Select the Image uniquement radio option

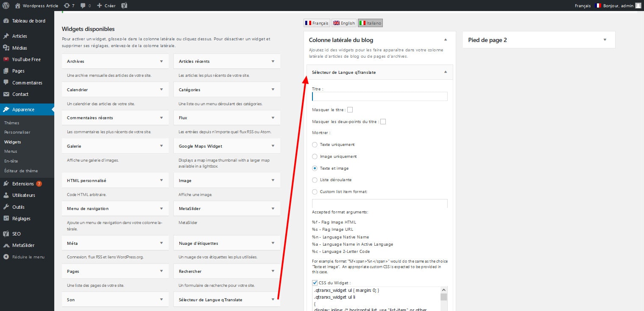pyautogui.click(x=315, y=157)
